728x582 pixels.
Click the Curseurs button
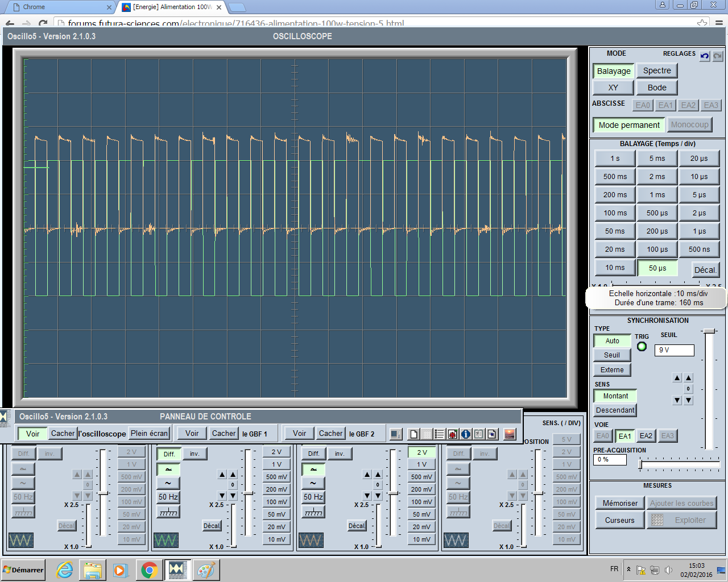click(619, 520)
